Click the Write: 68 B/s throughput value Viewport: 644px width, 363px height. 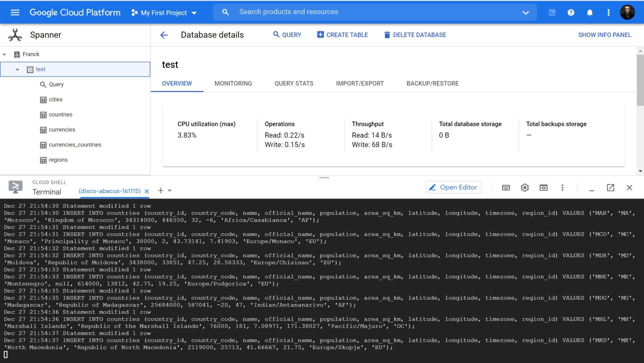coord(372,145)
